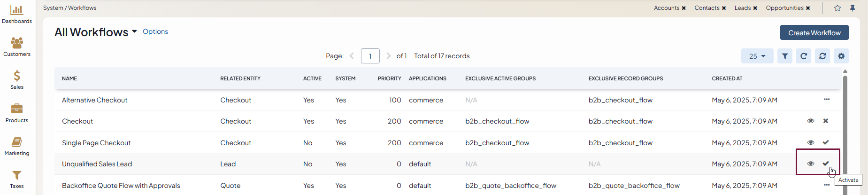
Task: Open the Customers sidebar section
Action: tap(17, 47)
